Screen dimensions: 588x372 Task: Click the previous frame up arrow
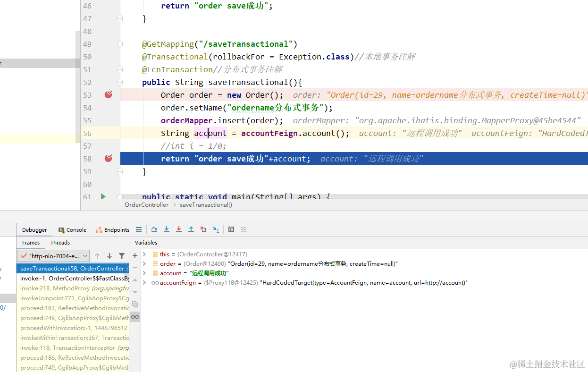pos(97,256)
